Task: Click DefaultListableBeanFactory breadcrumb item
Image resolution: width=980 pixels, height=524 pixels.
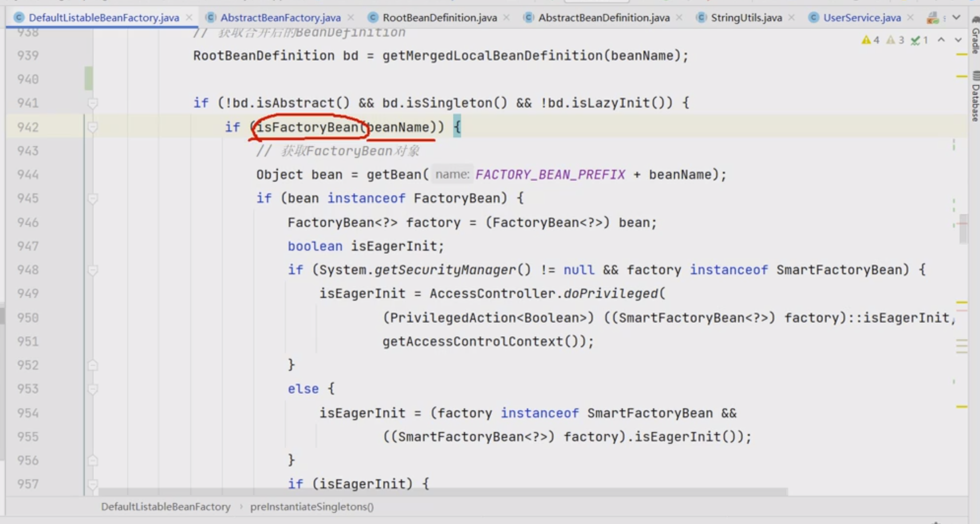Action: click(166, 507)
